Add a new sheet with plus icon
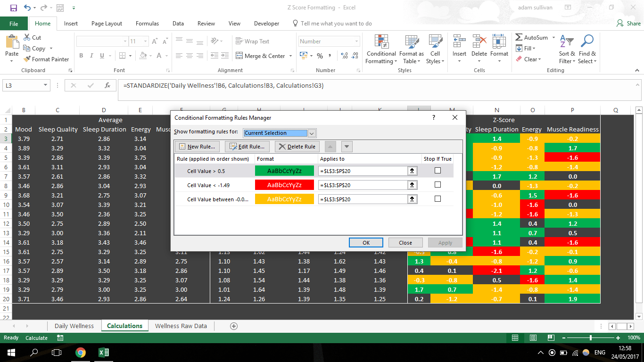The width and height of the screenshot is (644, 362). [x=233, y=326]
